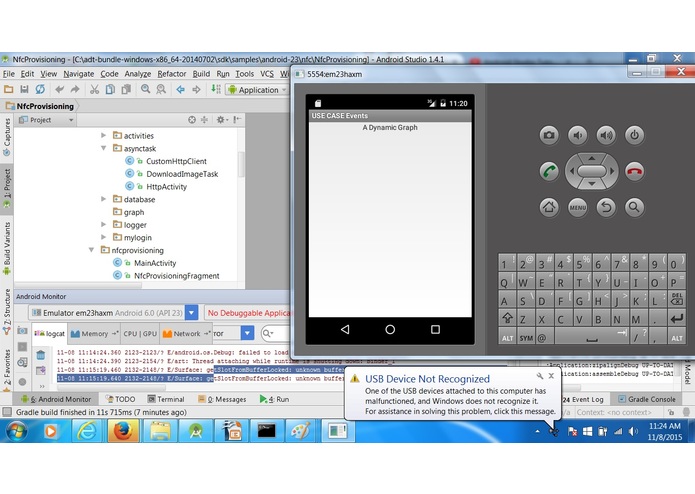The width and height of the screenshot is (695, 494).
Task: Select DownloadImageTask class
Action: (x=182, y=174)
